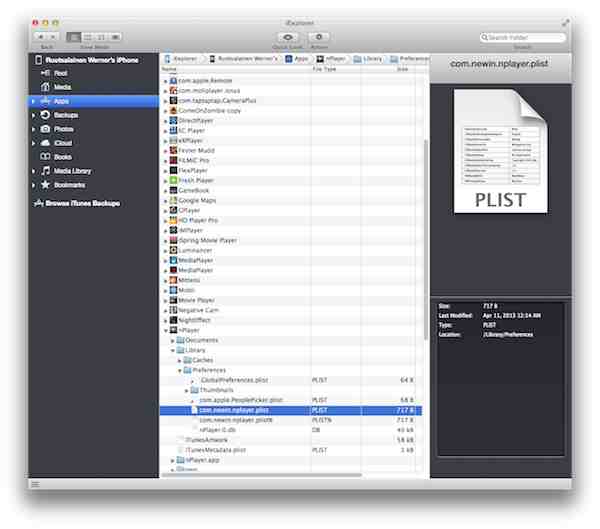
Task: Select Apps in the sidebar
Action: pyautogui.click(x=93, y=101)
